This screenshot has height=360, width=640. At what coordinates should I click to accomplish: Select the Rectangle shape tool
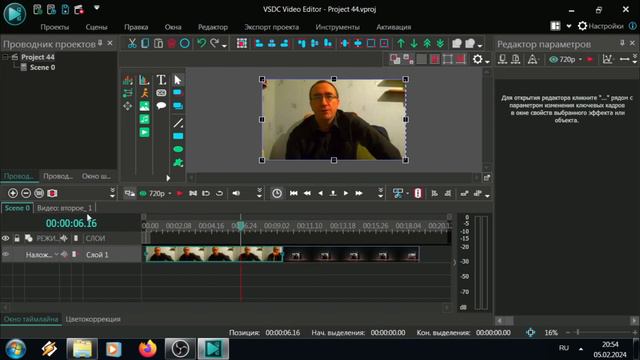[x=178, y=136]
